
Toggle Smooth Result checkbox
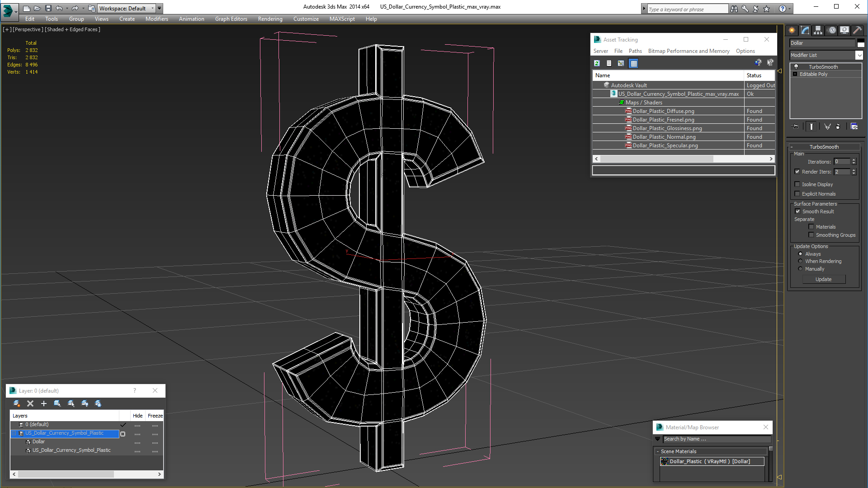pyautogui.click(x=797, y=211)
